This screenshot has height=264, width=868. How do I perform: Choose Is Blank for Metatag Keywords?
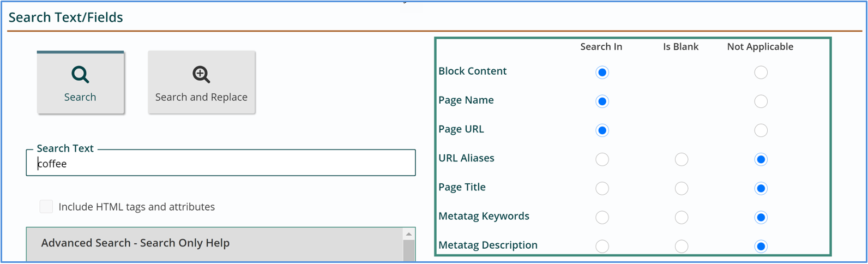point(681,217)
